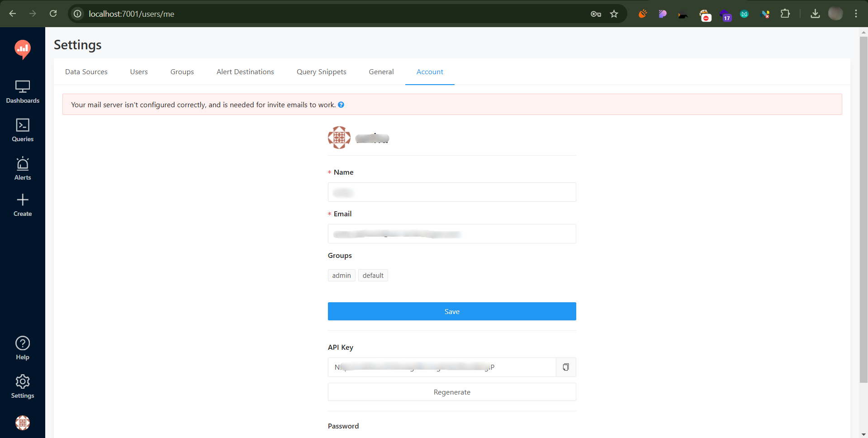Click the Name input field
The height and width of the screenshot is (438, 868).
click(x=451, y=192)
